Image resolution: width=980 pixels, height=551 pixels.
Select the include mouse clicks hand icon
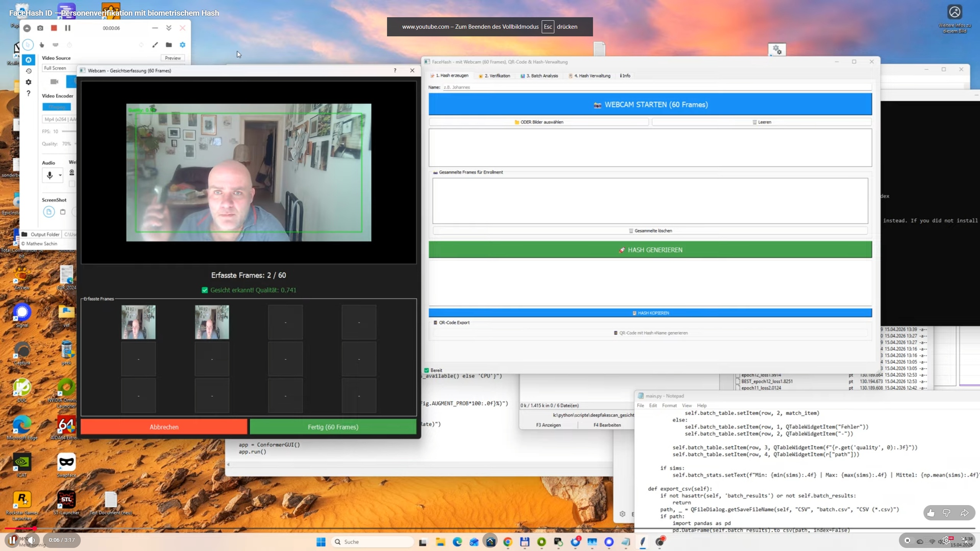click(42, 45)
